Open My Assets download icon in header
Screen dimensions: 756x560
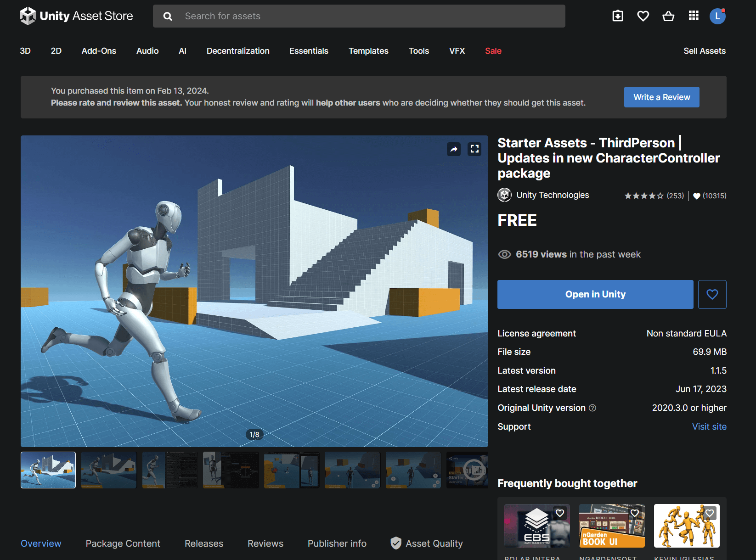pos(618,16)
